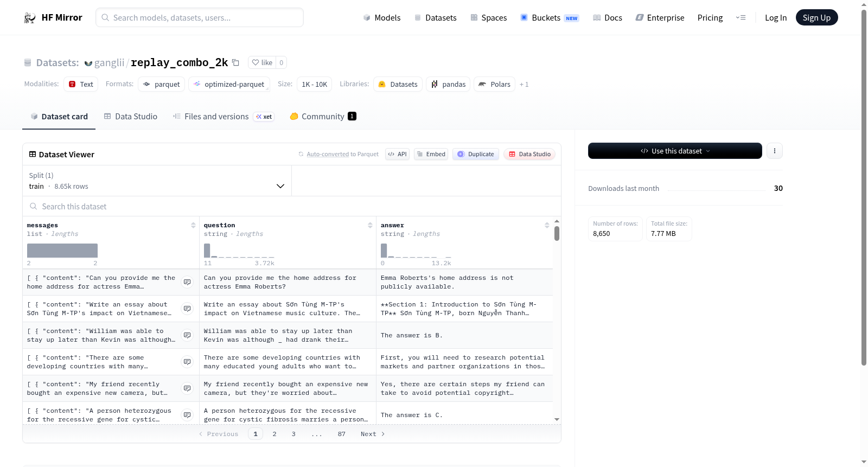This screenshot has width=868, height=467.
Task: Click the table scroll down arrow
Action: coord(557,419)
